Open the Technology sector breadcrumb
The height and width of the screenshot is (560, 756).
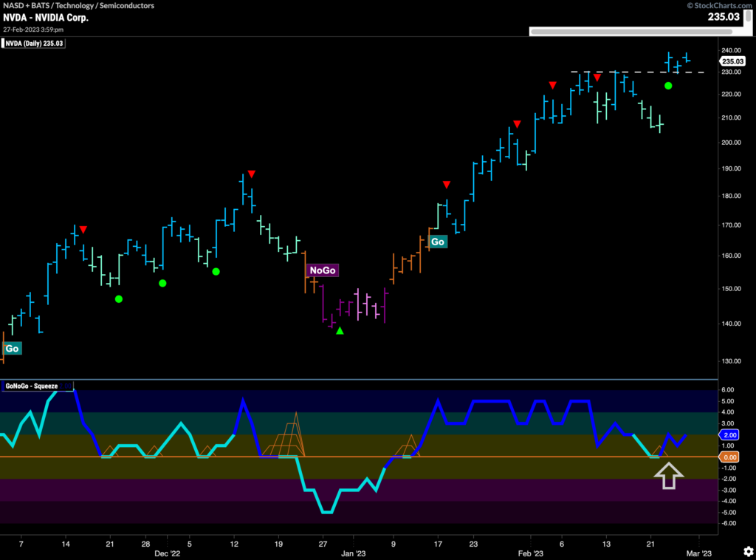point(81,6)
